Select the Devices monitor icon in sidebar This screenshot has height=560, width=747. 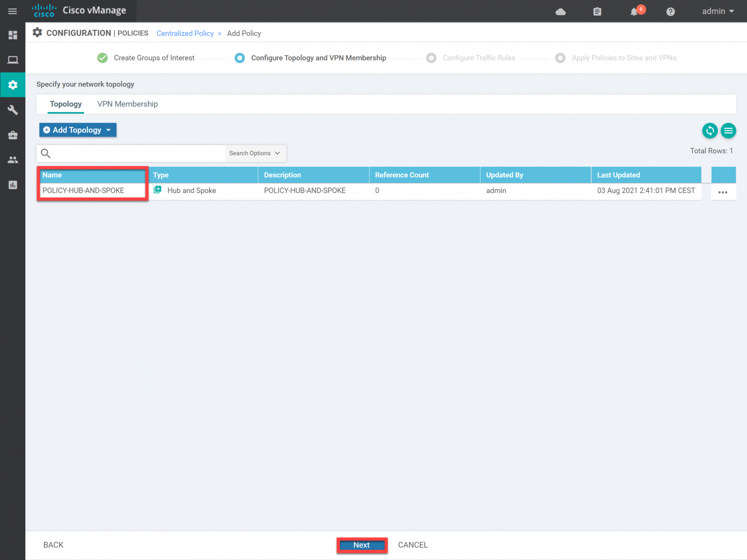pos(13,59)
